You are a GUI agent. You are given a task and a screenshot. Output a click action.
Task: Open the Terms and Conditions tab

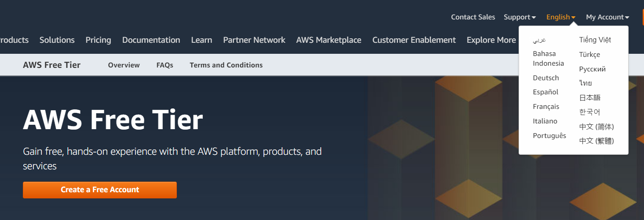(226, 65)
